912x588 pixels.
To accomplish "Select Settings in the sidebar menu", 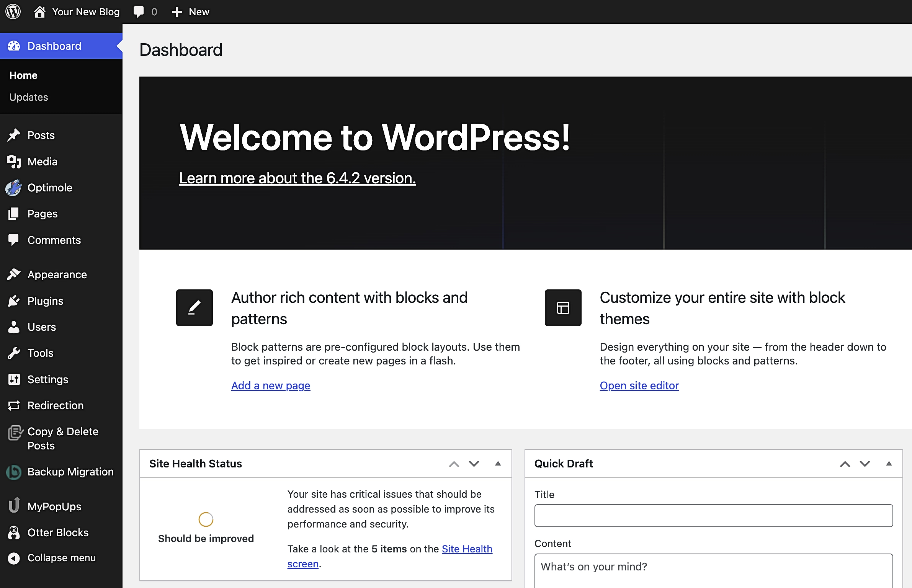I will click(14, 379).
